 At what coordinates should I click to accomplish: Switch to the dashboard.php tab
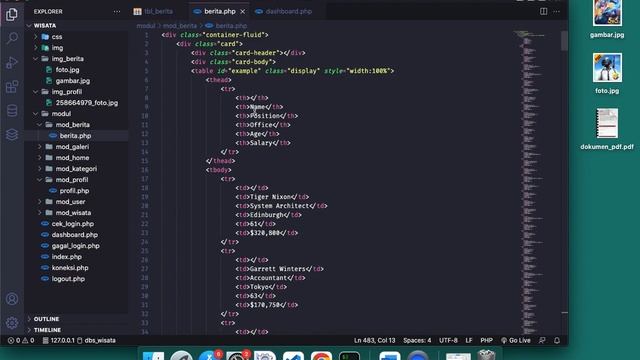click(288, 11)
